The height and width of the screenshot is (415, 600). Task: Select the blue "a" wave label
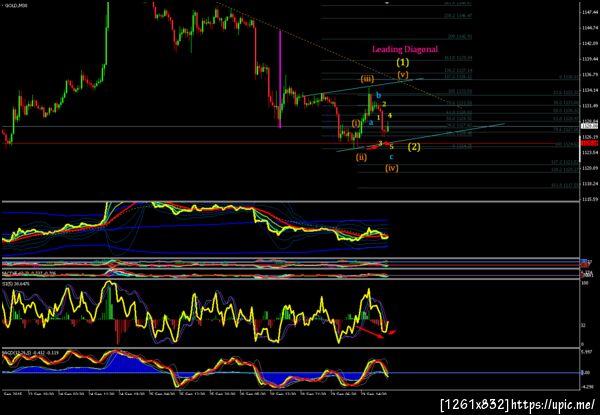coord(371,122)
